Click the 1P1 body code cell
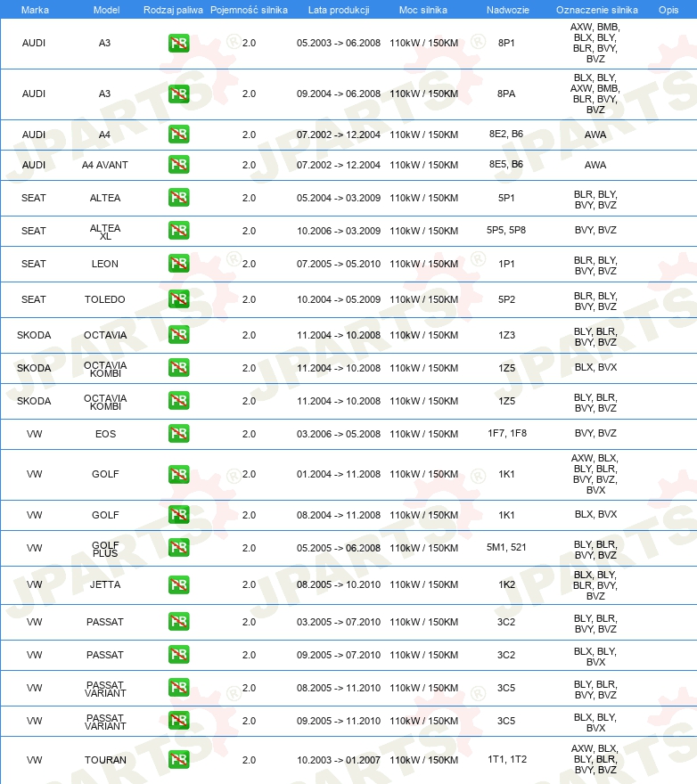 pos(506,264)
